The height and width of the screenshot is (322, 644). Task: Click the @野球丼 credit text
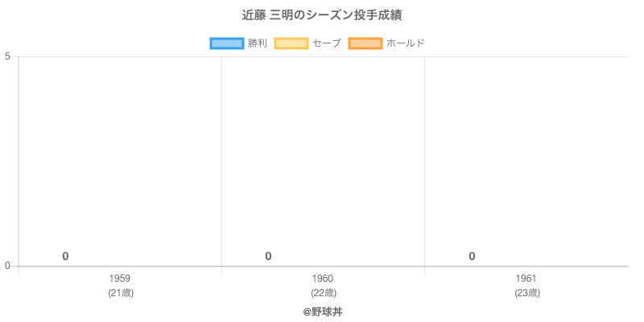click(322, 312)
